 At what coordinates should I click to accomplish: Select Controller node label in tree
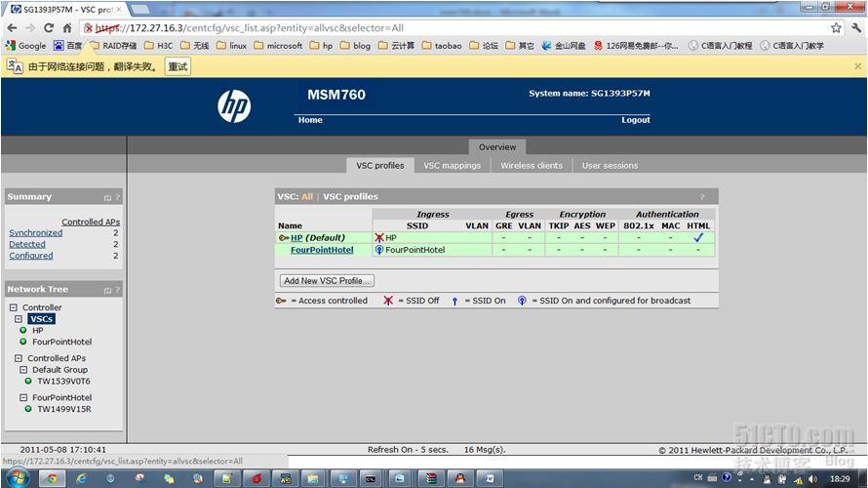[42, 307]
